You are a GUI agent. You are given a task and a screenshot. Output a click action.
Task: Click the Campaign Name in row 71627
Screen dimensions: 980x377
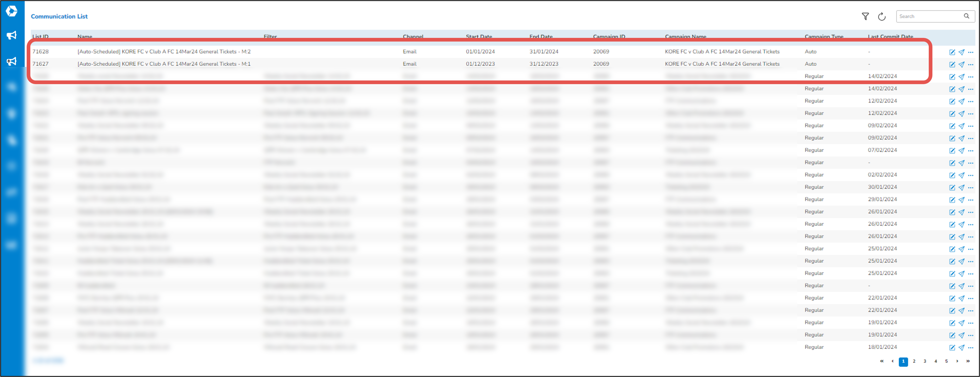coord(722,64)
